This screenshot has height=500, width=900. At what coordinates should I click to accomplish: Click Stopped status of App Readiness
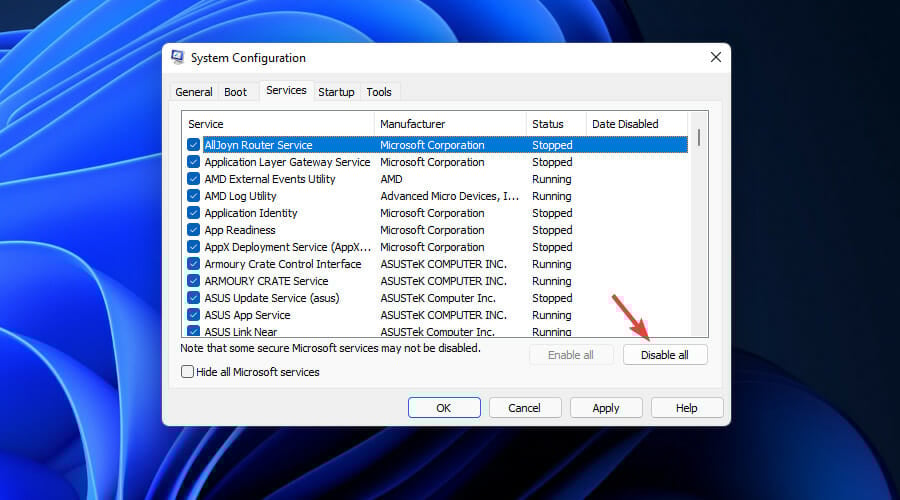coord(552,230)
